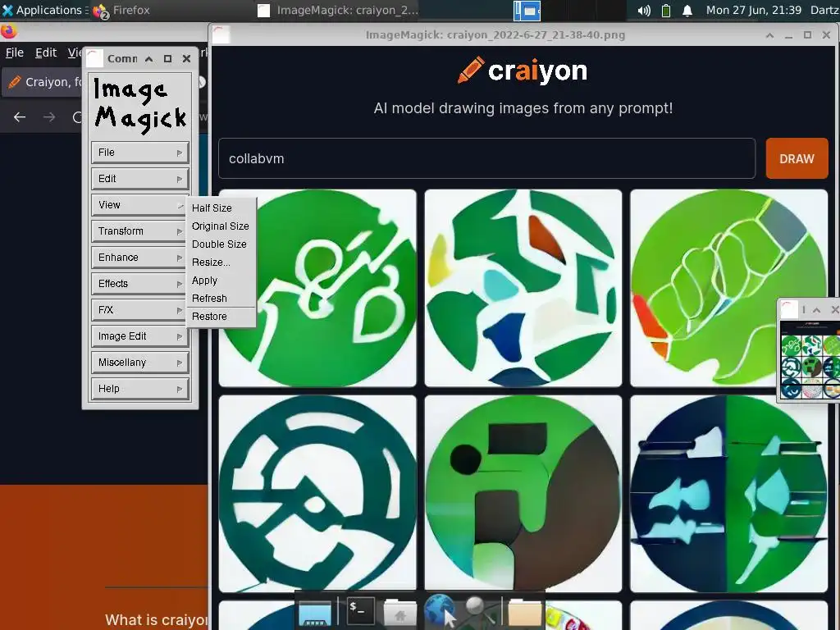Expand the F/X menu button
This screenshot has width=840, height=630.
[139, 309]
